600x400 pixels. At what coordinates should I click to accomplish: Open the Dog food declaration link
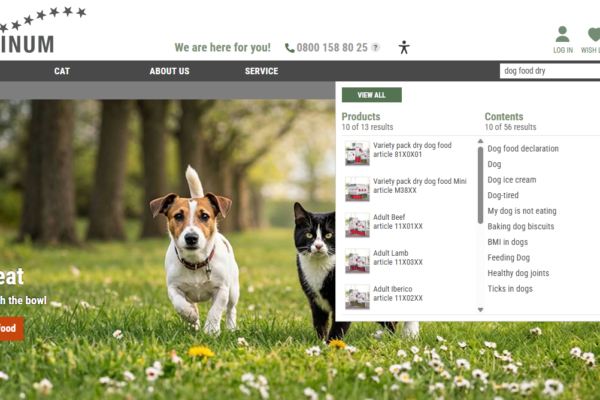pos(523,149)
